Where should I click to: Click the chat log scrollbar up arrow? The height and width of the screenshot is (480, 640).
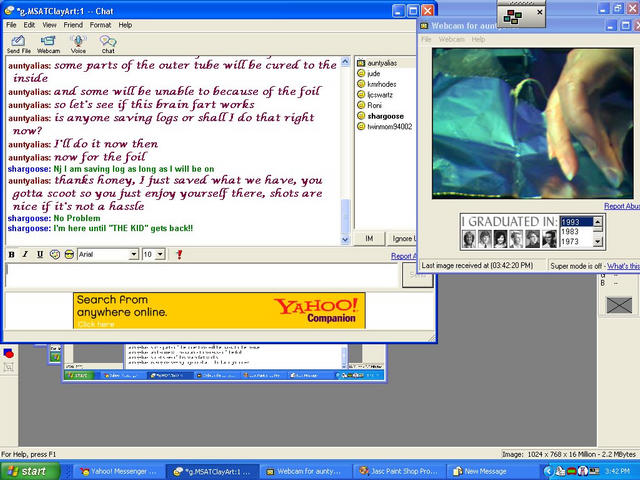345,62
